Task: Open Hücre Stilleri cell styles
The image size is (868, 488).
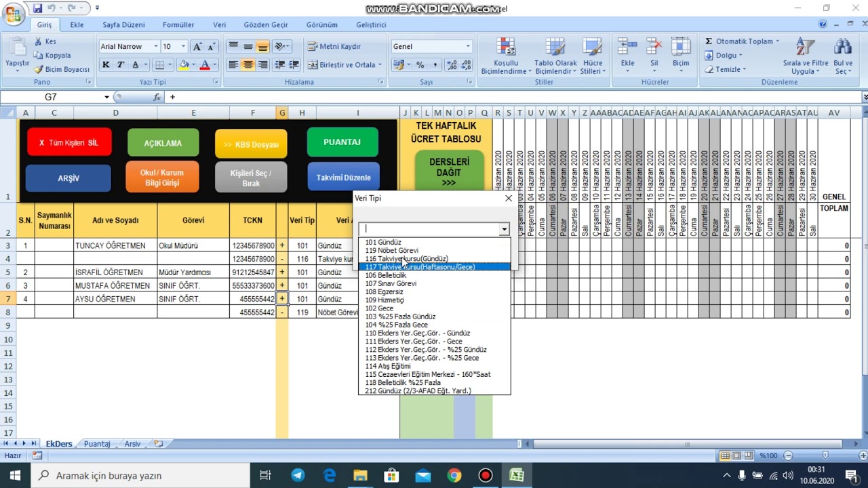Action: (592, 56)
